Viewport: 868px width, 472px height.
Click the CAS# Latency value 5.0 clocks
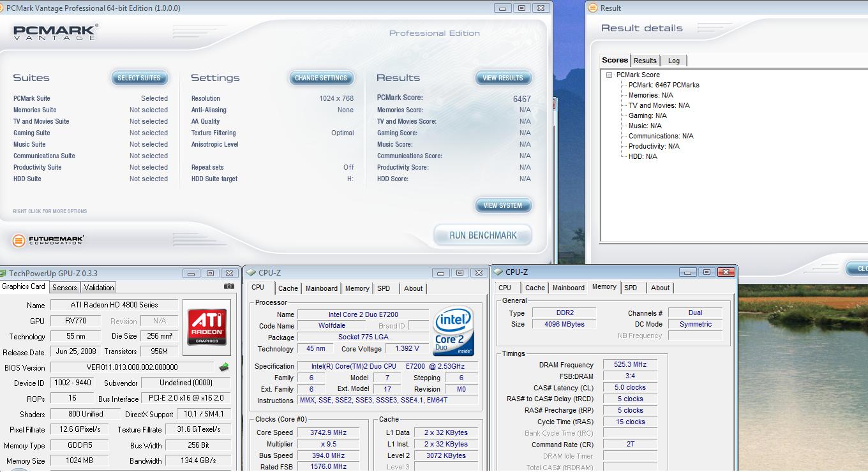pos(630,388)
